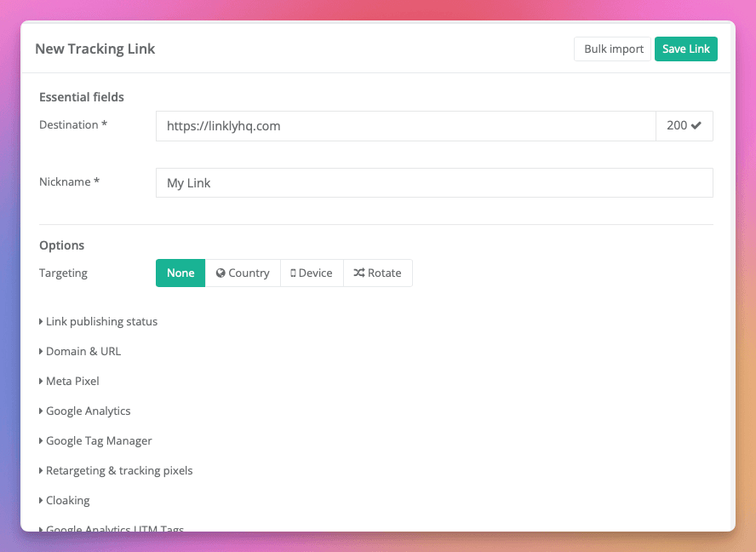
Task: Click the triangle beside Link publishing status
Action: [40, 321]
